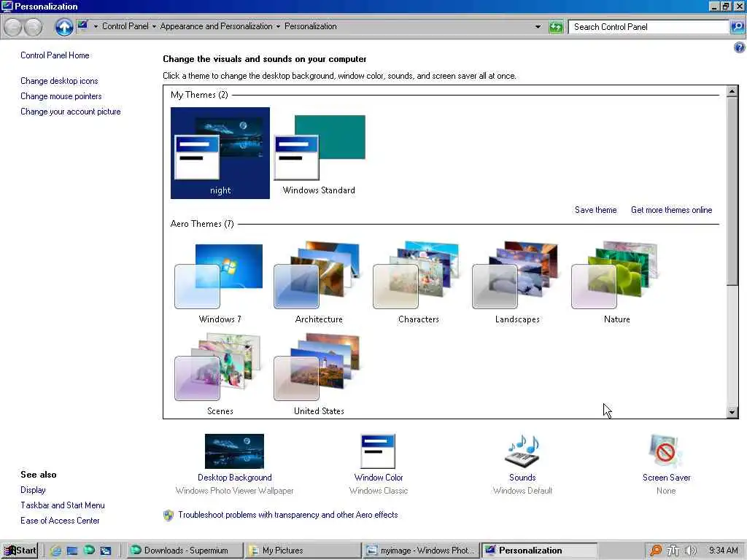
Task: Expand the address bar root dropdown arrow
Action: pyautogui.click(x=96, y=27)
